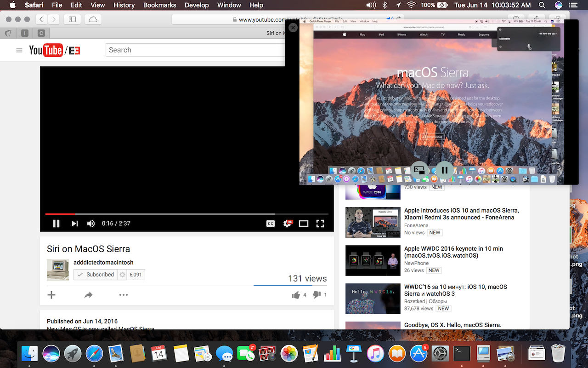Open Wi-Fi status menu
Screen dimensions: 588x368
(411, 5)
